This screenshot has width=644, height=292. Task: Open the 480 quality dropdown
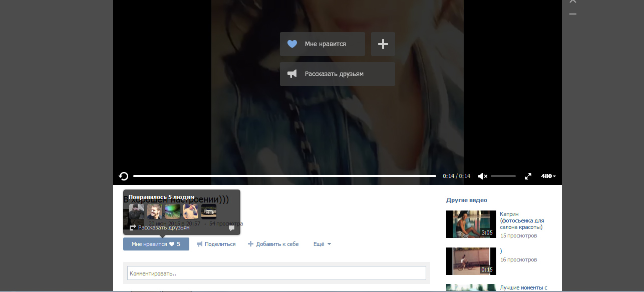[548, 176]
